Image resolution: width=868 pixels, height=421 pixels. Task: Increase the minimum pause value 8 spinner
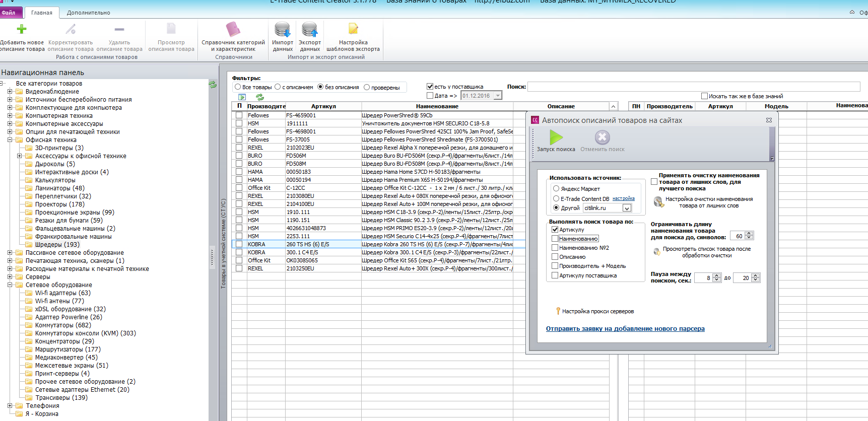(717, 275)
